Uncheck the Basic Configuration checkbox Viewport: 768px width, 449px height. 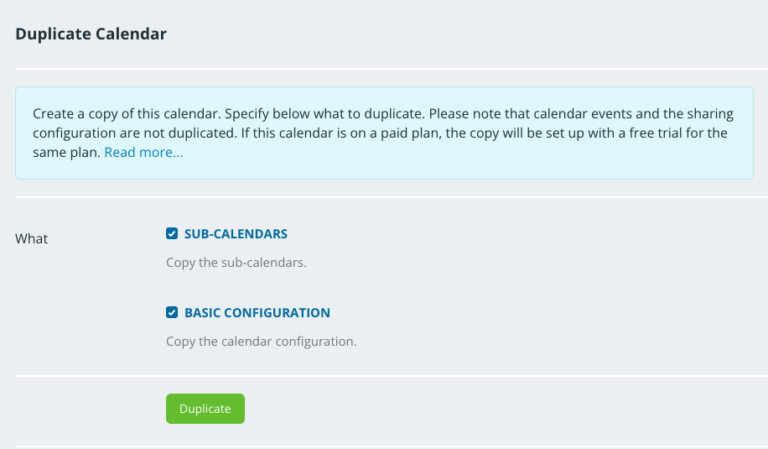(x=172, y=313)
